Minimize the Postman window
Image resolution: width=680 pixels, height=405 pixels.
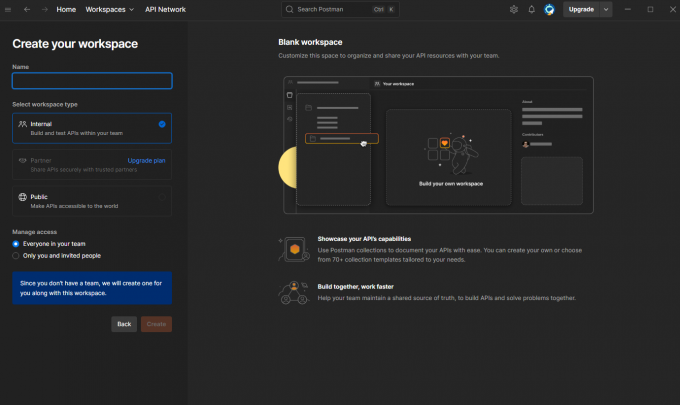628,10
